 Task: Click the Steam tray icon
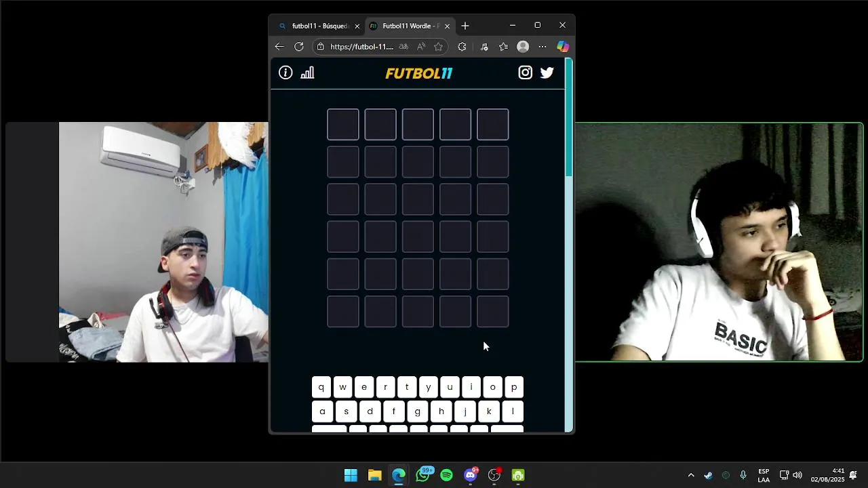tap(708, 475)
